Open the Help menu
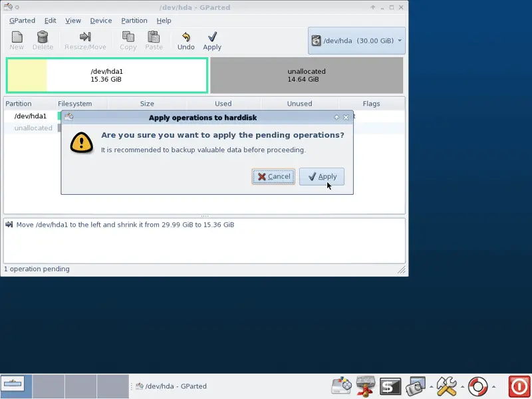 pyautogui.click(x=164, y=21)
